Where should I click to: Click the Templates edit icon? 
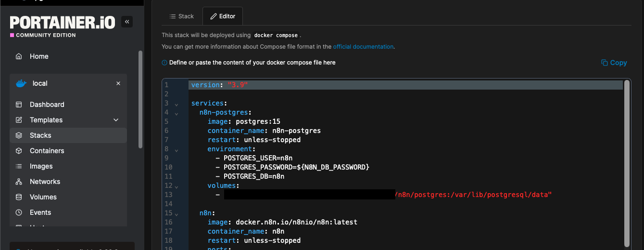(19, 120)
